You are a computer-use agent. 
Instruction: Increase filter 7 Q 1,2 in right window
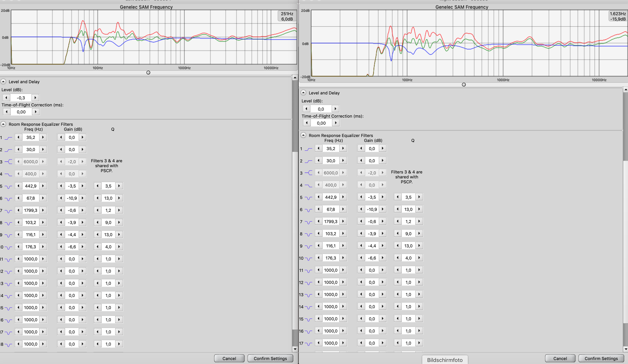point(419,221)
